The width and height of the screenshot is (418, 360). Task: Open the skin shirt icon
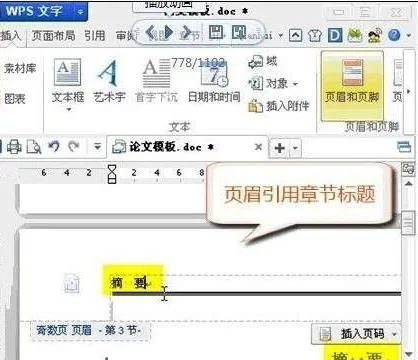click(315, 35)
